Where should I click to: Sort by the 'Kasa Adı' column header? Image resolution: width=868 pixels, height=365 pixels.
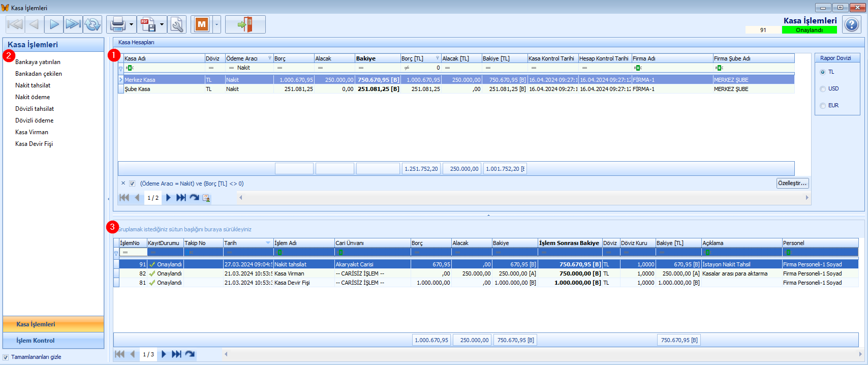[x=164, y=58]
